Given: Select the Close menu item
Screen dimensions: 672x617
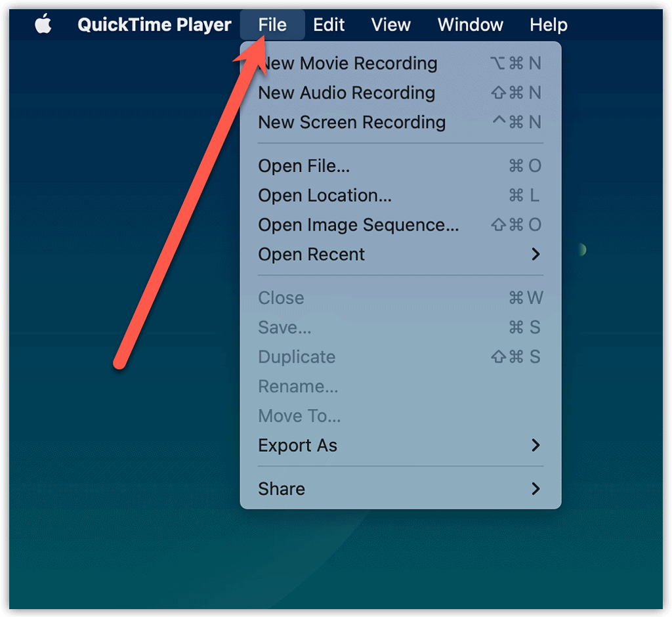Looking at the screenshot, I should 281,297.
